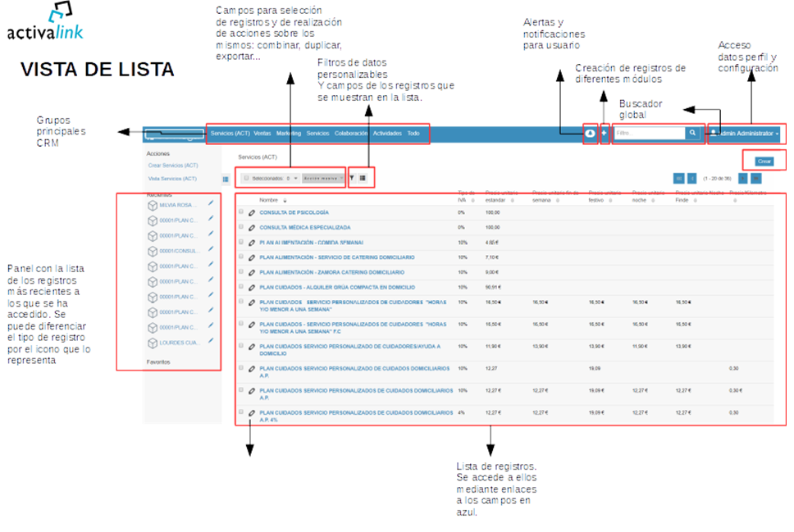The image size is (794, 532).
Task: Open the ALQUILER GRÚA COMPACTA EN DOMICILIO record
Action: 337,288
